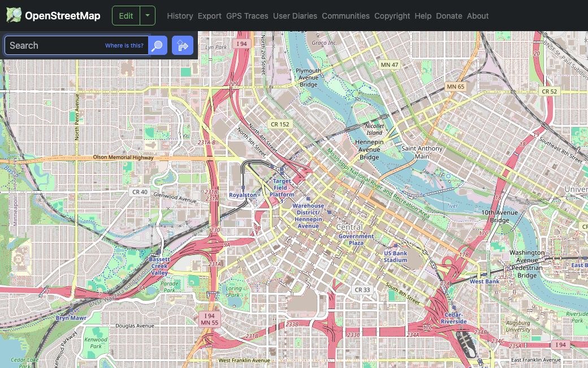Open the Export page
This screenshot has height=368, width=588.
pos(210,16)
